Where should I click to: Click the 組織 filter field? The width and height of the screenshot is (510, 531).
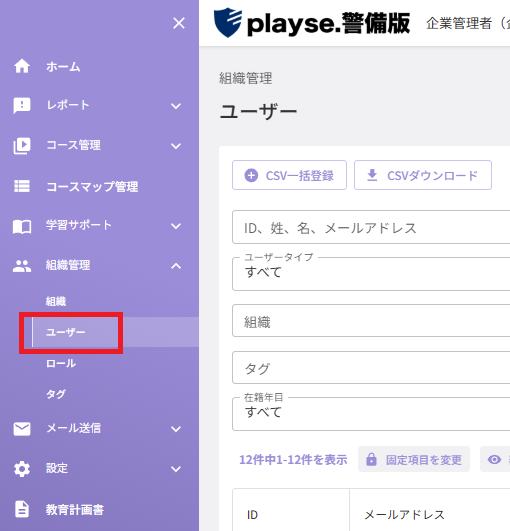click(x=371, y=321)
